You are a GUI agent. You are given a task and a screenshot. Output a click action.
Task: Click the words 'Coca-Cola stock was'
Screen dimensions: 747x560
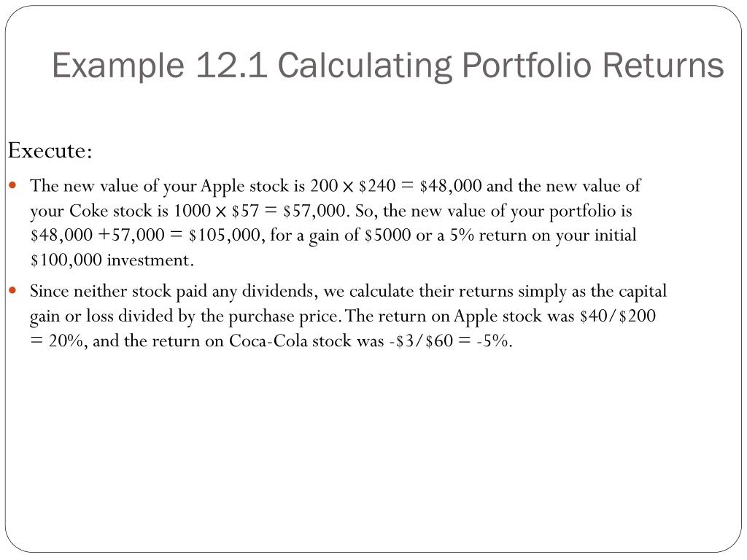tap(306, 341)
